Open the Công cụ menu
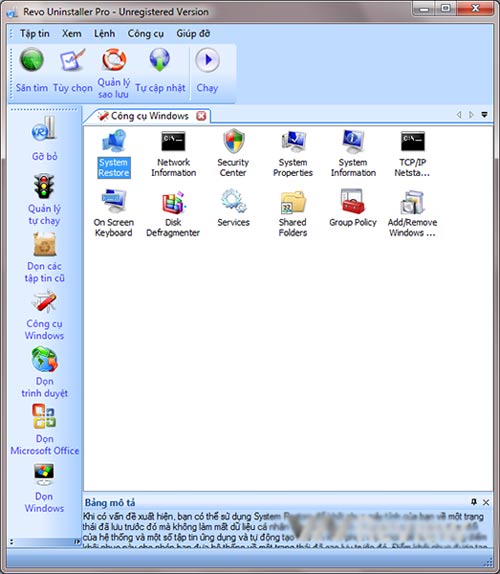Image resolution: width=500 pixels, height=574 pixels. pyautogui.click(x=146, y=34)
